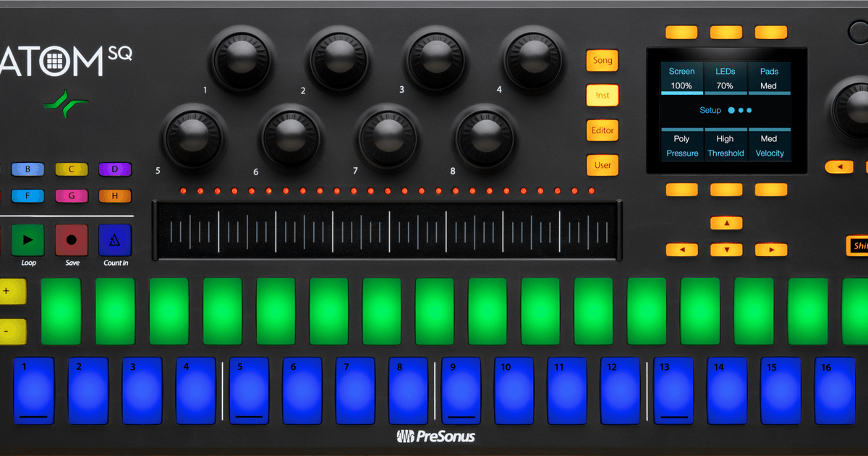
Task: Toggle the metronome Count In button
Action: (x=115, y=240)
